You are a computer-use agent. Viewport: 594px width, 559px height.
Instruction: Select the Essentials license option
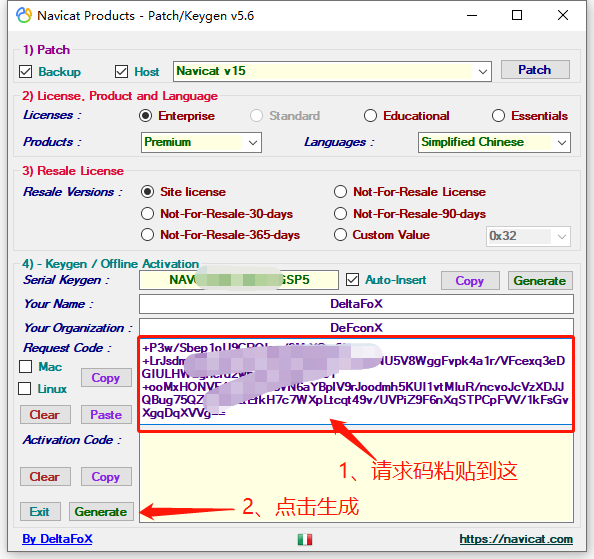pos(498,116)
